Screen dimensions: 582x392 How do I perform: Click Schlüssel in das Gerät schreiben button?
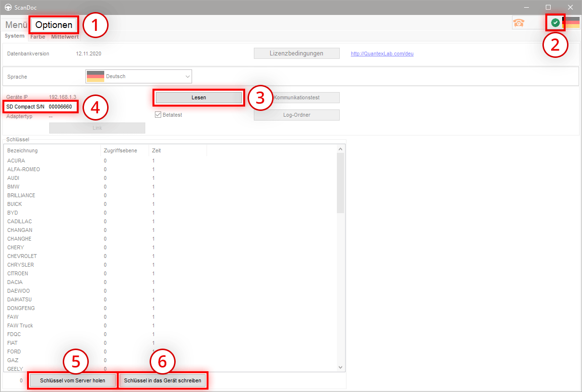[163, 380]
